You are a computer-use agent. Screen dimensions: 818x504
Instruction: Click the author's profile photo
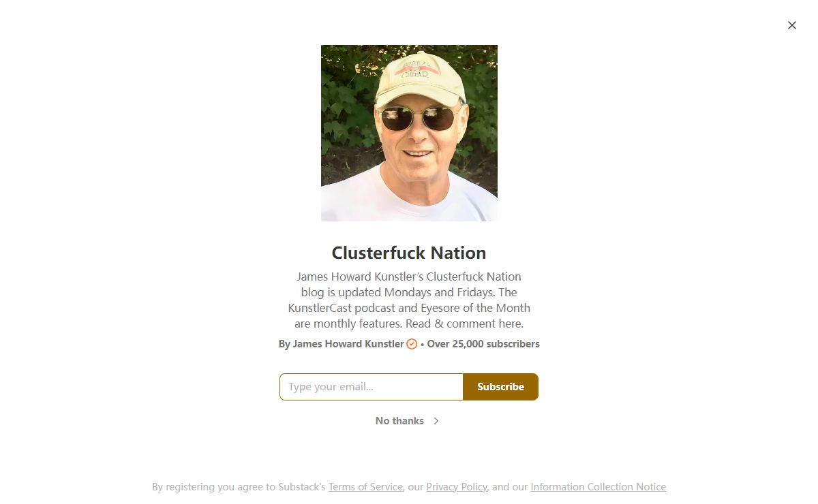coord(409,133)
